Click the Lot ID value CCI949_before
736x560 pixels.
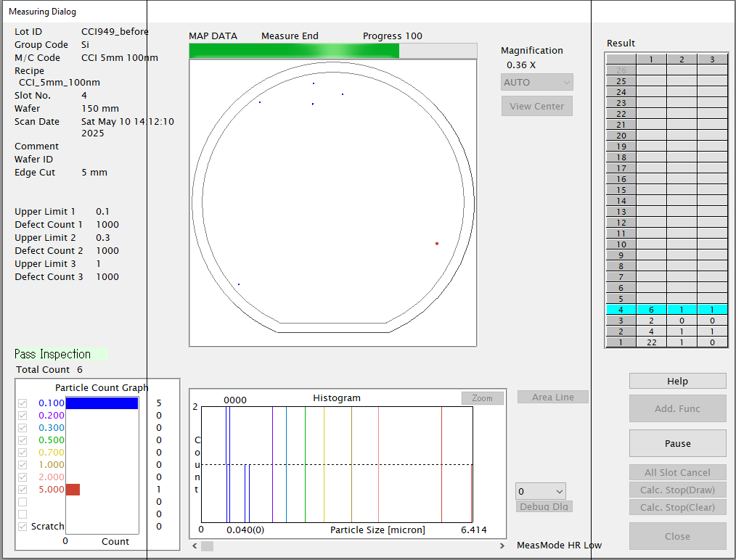coord(115,31)
